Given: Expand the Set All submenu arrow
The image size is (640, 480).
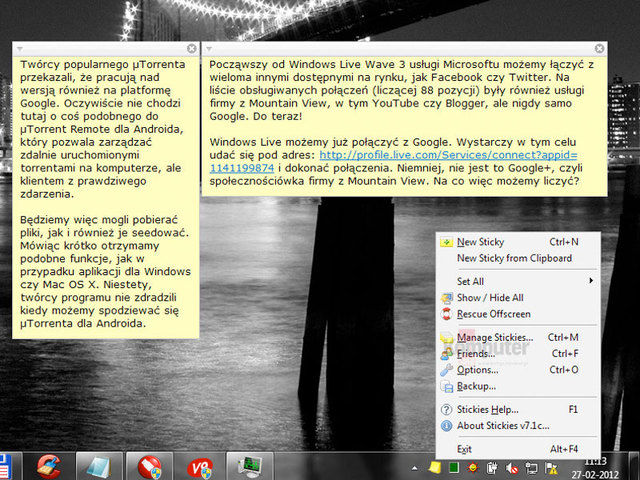Looking at the screenshot, I should 591,281.
